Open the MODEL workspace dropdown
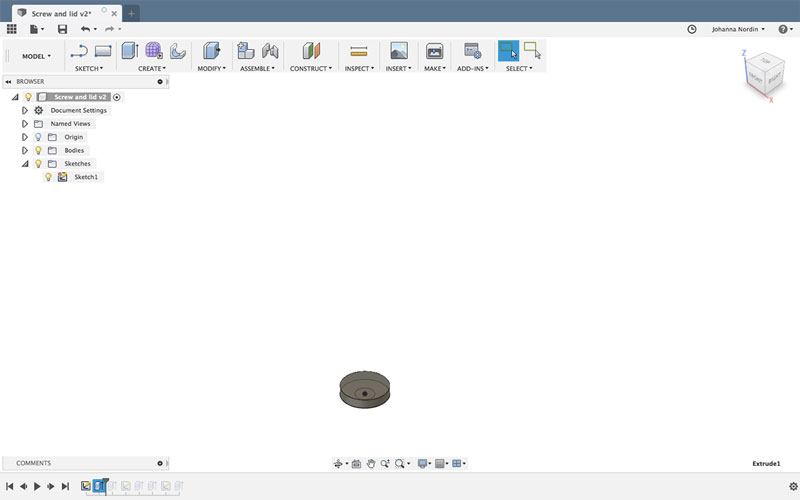 [x=36, y=56]
